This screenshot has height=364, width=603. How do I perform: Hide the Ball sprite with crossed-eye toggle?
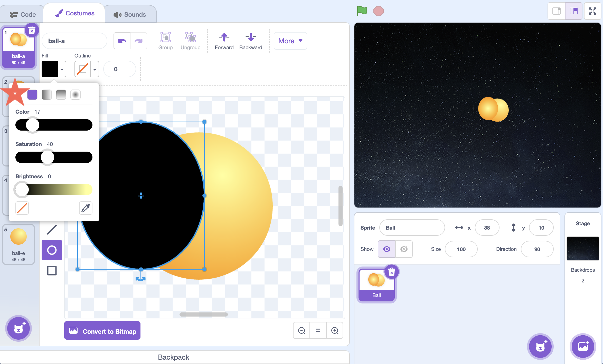point(404,249)
